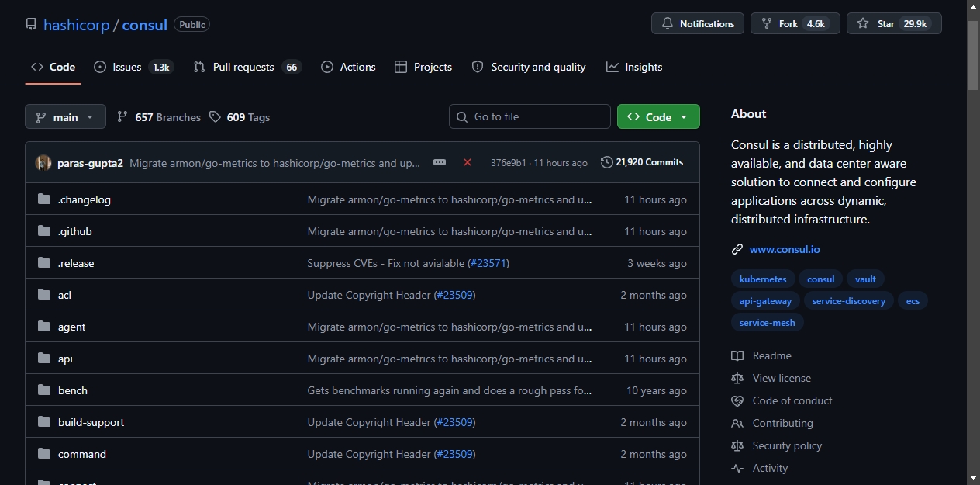Open the build-support folder
This screenshot has width=980, height=485.
click(x=91, y=422)
